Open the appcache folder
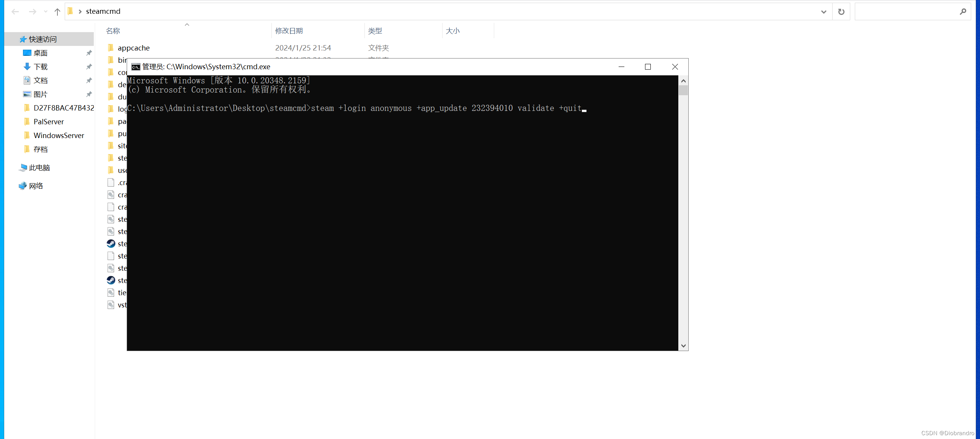980x439 pixels. 134,48
